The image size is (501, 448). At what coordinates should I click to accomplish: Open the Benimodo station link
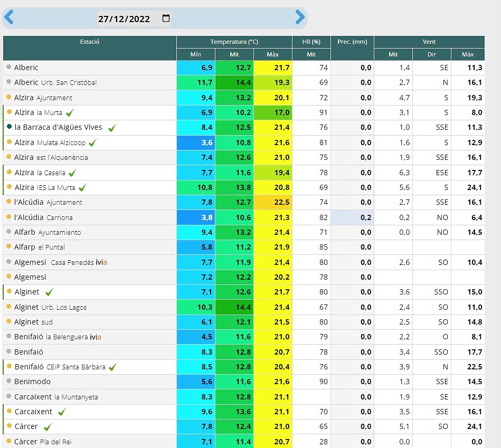click(x=32, y=382)
